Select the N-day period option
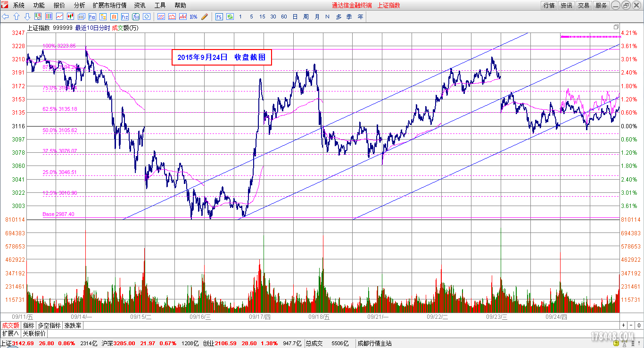Screen dimensions: 644x348 pyautogui.click(x=327, y=17)
